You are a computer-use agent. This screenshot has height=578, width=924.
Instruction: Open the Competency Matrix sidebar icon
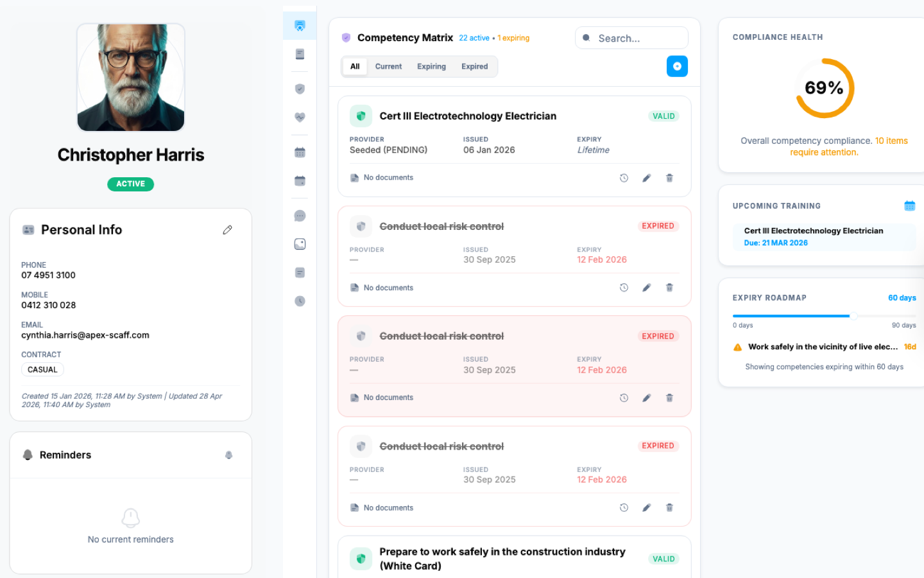[x=299, y=26]
